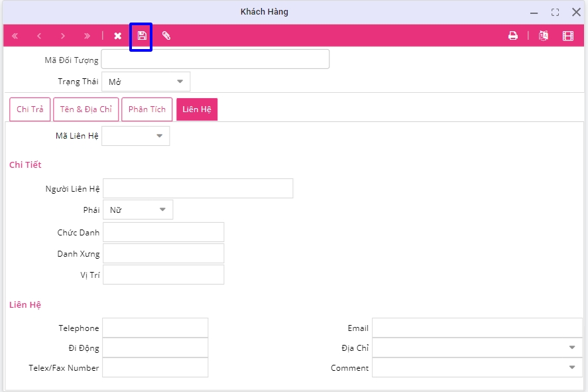588x392 pixels.
Task: Click the delete X toolbar icon
Action: [117, 36]
